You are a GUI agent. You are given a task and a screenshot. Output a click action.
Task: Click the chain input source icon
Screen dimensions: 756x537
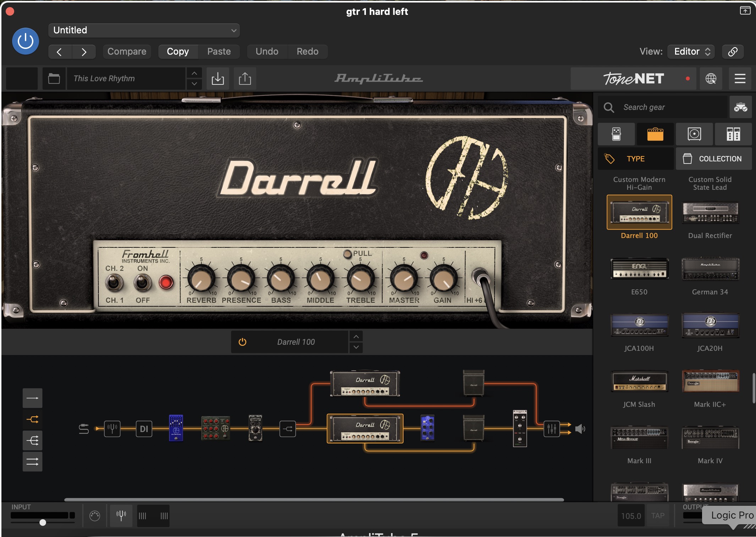(x=84, y=429)
